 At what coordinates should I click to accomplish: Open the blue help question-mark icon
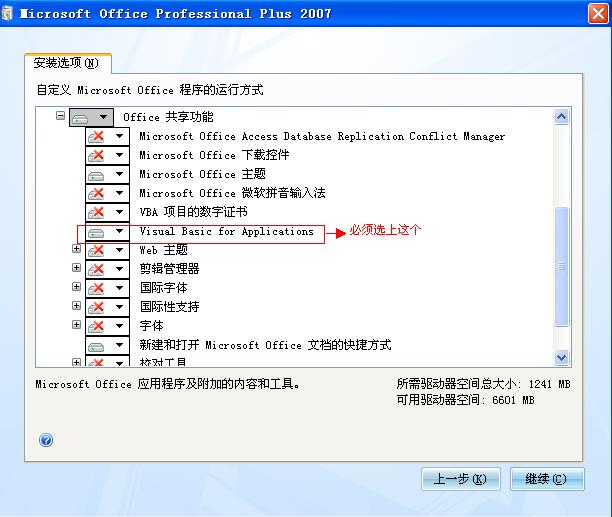pos(46,440)
